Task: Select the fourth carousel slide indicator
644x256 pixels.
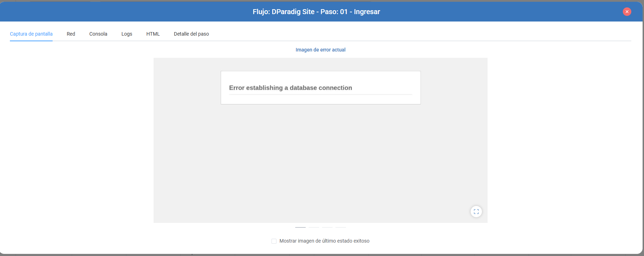Action: pyautogui.click(x=341, y=227)
